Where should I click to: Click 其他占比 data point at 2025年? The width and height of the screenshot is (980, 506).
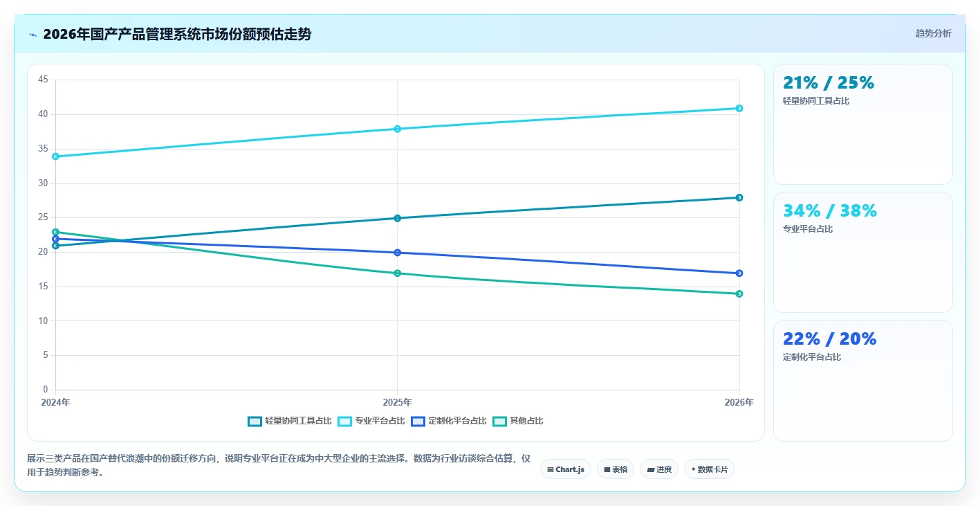click(398, 273)
